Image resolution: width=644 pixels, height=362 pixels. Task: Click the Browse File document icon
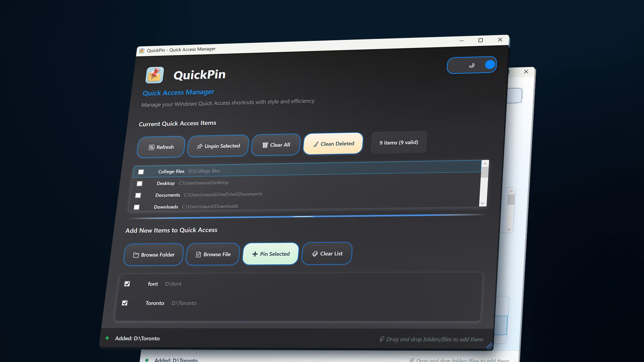tap(198, 255)
